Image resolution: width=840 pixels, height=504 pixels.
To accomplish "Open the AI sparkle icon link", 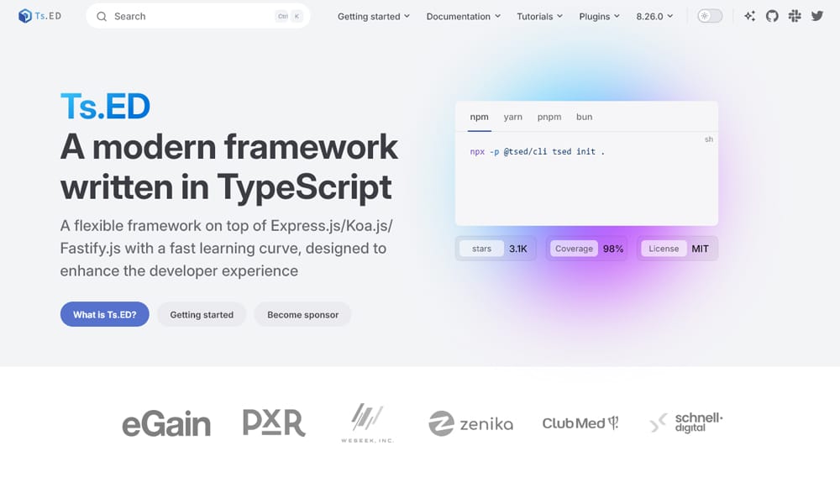I will [x=749, y=16].
